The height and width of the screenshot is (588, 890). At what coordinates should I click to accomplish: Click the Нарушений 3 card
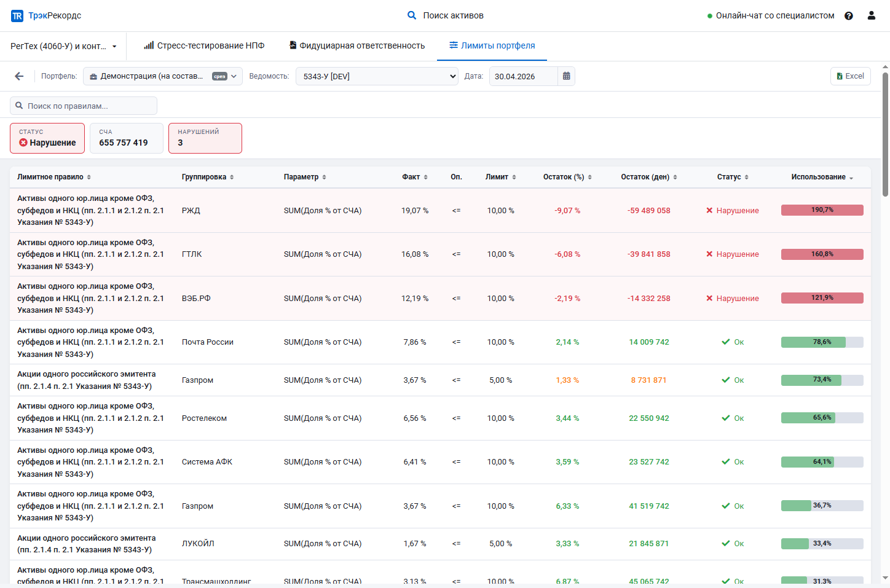pyautogui.click(x=205, y=138)
